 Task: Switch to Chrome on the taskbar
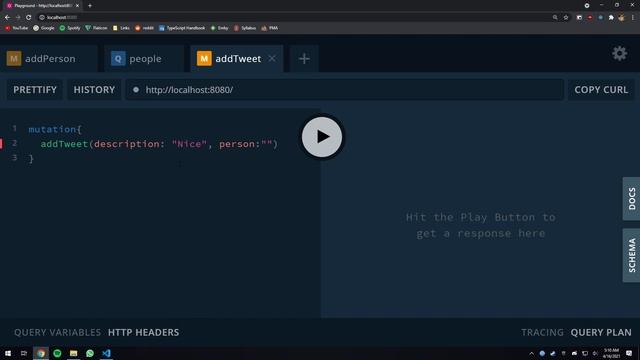pyautogui.click(x=41, y=353)
